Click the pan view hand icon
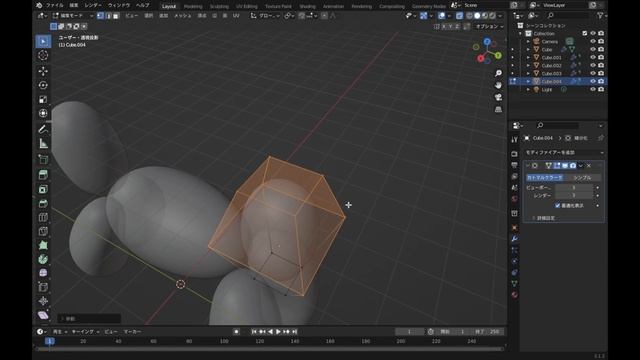640x360 pixels. pos(498,85)
